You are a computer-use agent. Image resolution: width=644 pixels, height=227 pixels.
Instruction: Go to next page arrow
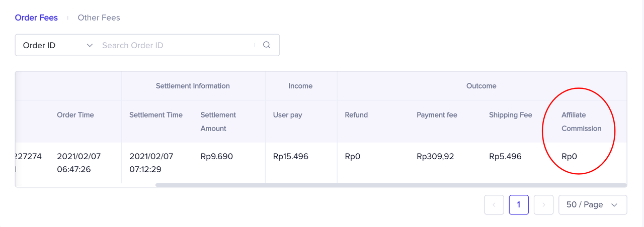543,205
